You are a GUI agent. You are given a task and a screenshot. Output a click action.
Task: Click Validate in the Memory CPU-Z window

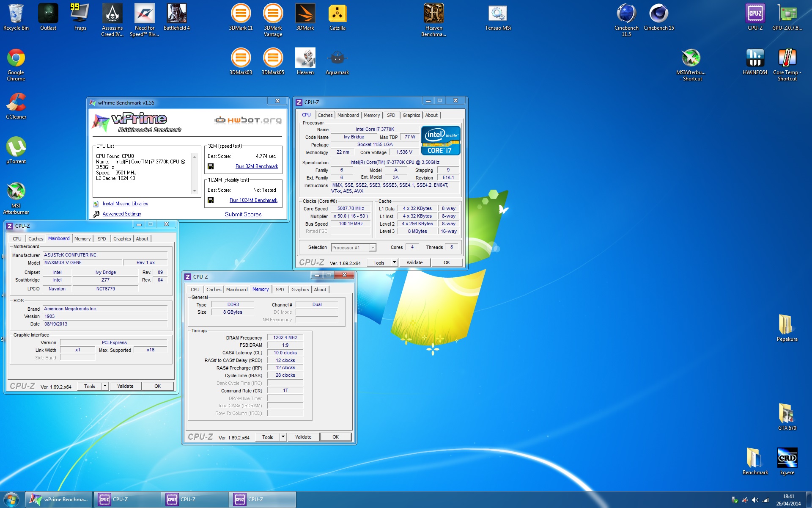(x=303, y=437)
